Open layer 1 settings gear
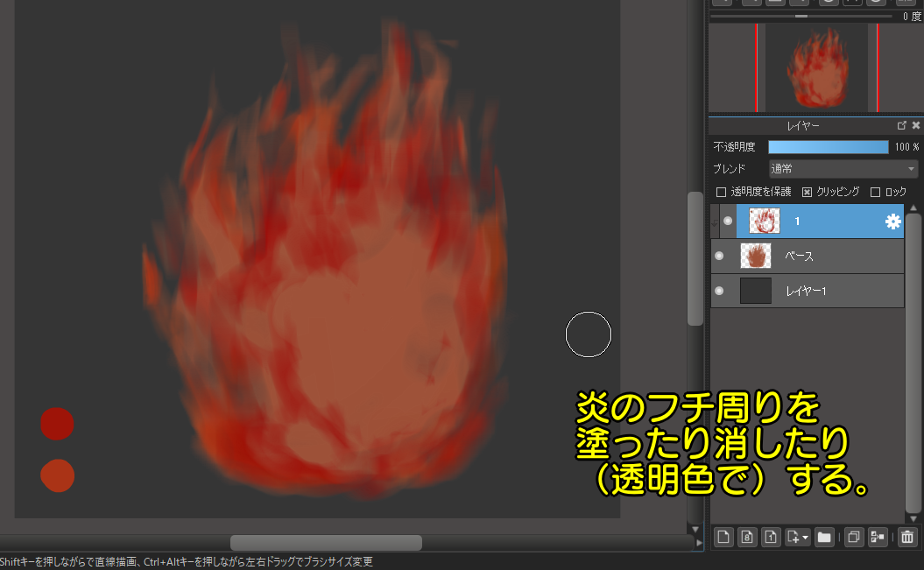This screenshot has height=570, width=924. click(x=892, y=222)
